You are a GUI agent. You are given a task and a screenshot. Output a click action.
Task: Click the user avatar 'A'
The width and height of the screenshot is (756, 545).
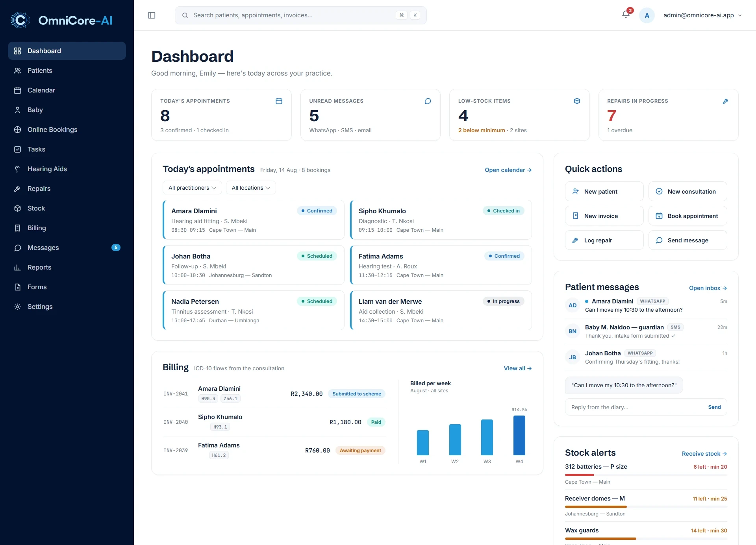click(647, 15)
